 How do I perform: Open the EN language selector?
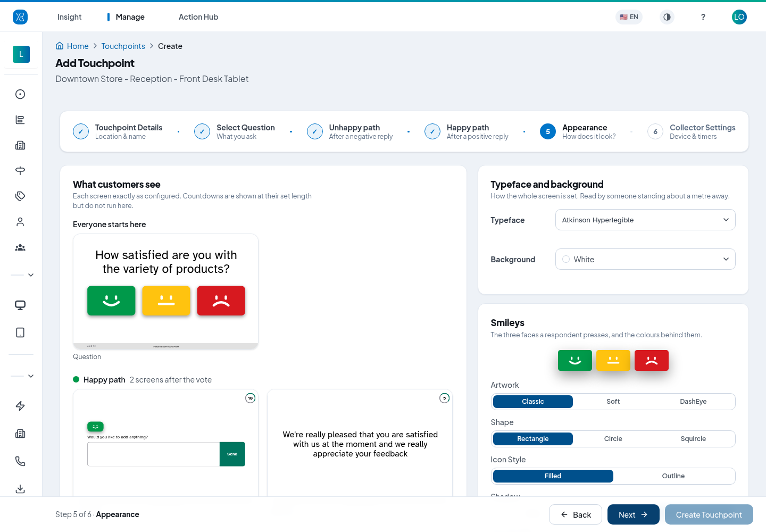tap(629, 17)
